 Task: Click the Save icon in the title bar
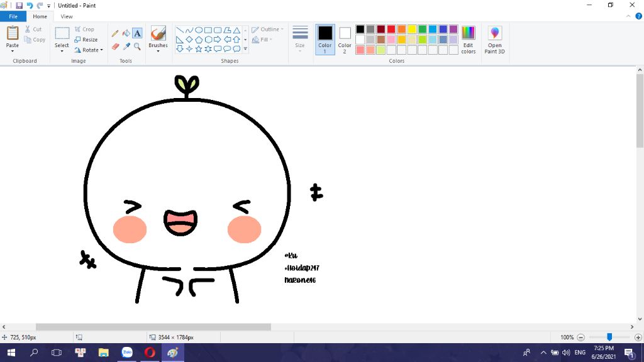[x=19, y=5]
